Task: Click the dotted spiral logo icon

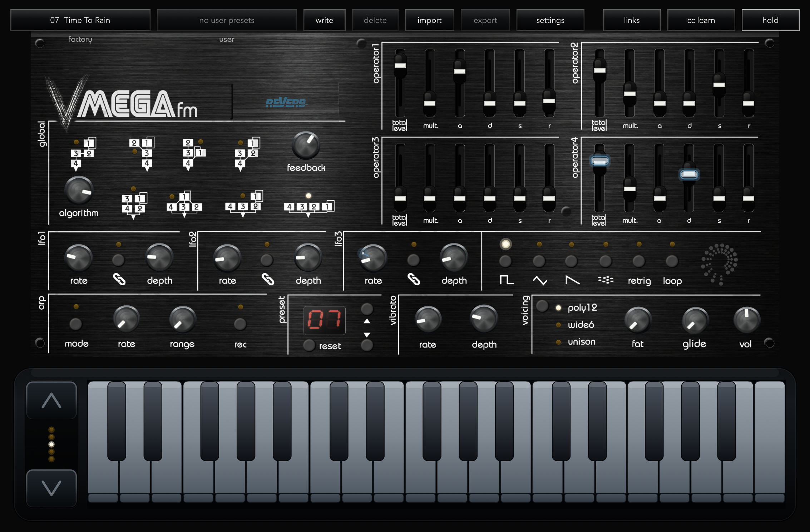Action: coord(719,264)
